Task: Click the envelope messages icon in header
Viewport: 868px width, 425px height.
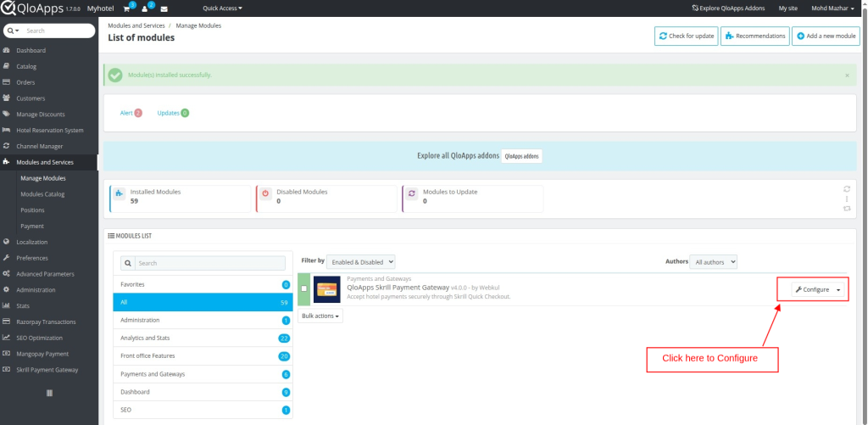Action: coord(164,8)
